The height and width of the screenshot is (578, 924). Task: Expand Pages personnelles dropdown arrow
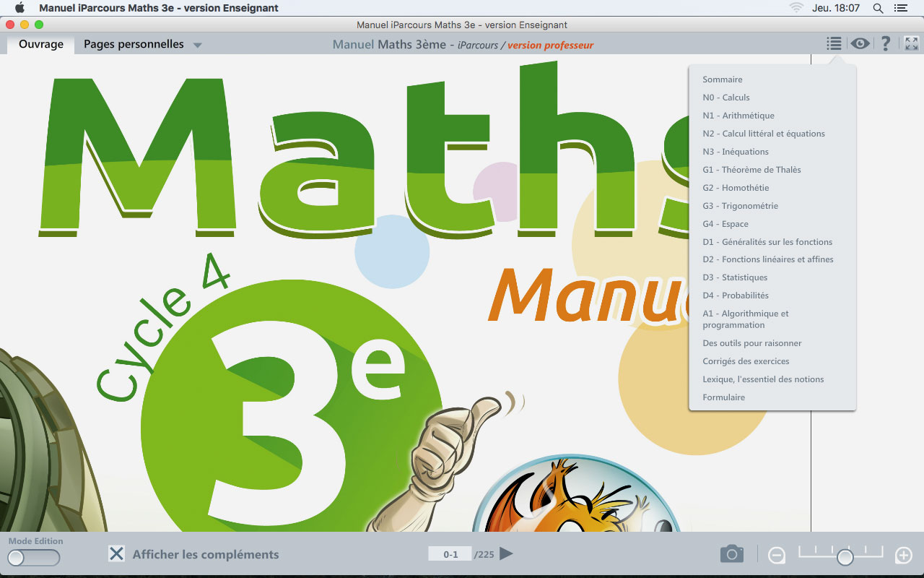tap(197, 46)
